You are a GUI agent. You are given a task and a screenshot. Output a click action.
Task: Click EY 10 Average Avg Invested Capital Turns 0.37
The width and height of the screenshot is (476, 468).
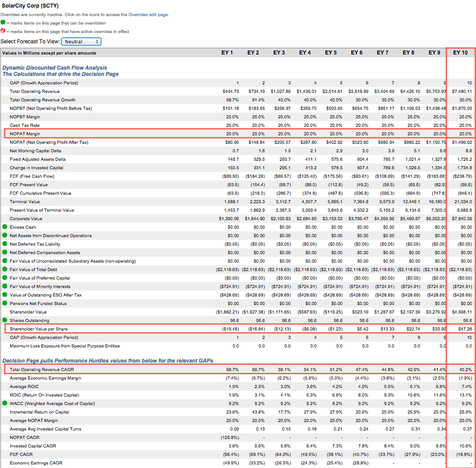click(x=468, y=429)
